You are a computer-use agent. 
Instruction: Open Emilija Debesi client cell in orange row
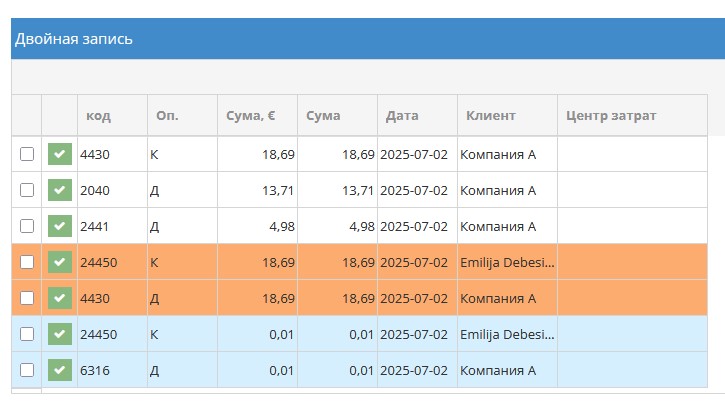(506, 262)
